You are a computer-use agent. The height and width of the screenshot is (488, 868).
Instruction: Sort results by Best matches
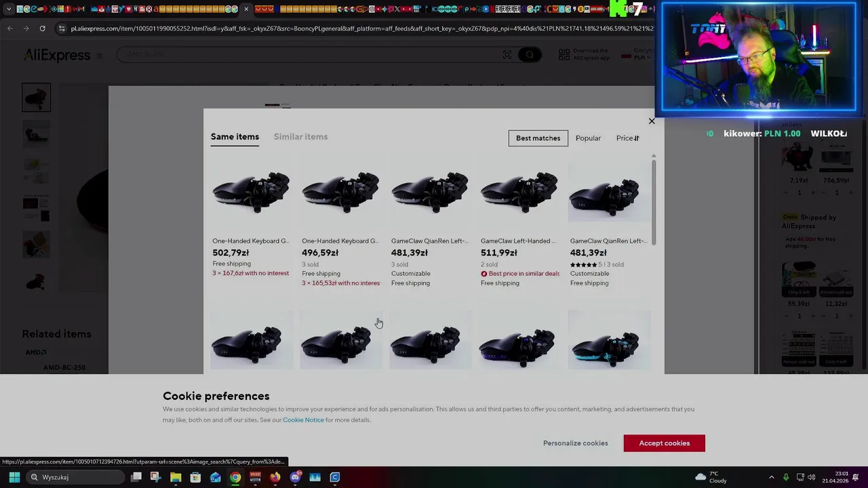click(x=538, y=138)
